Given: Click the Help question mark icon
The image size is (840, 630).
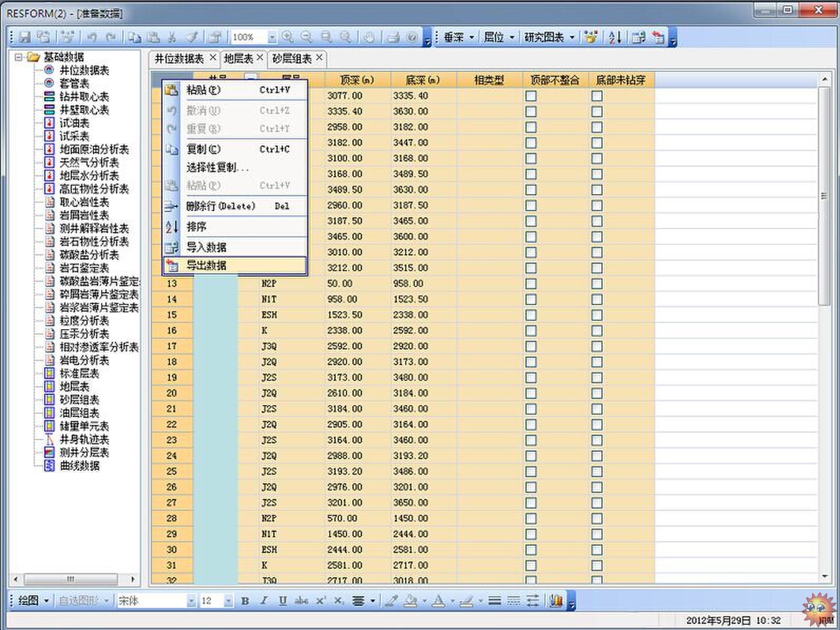Looking at the screenshot, I should [x=413, y=37].
